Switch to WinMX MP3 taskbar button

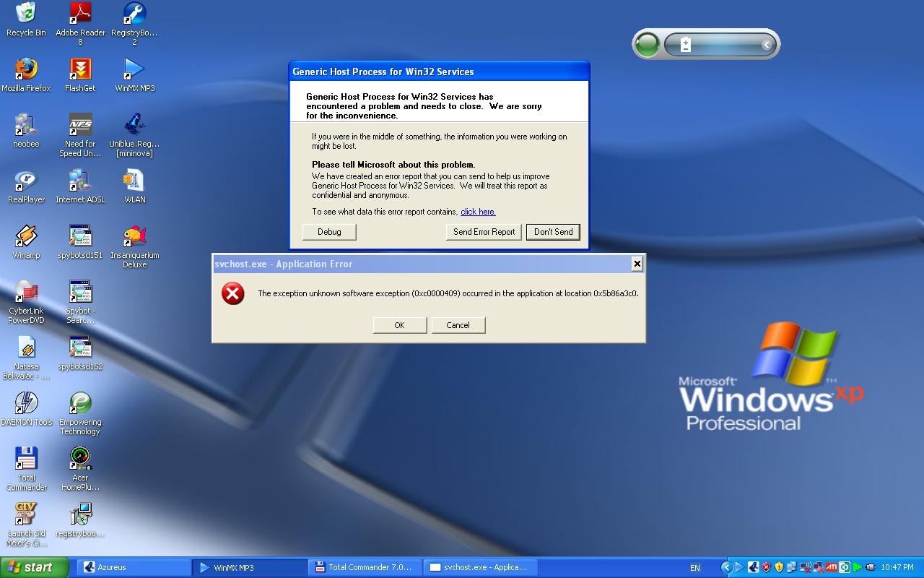[249, 567]
